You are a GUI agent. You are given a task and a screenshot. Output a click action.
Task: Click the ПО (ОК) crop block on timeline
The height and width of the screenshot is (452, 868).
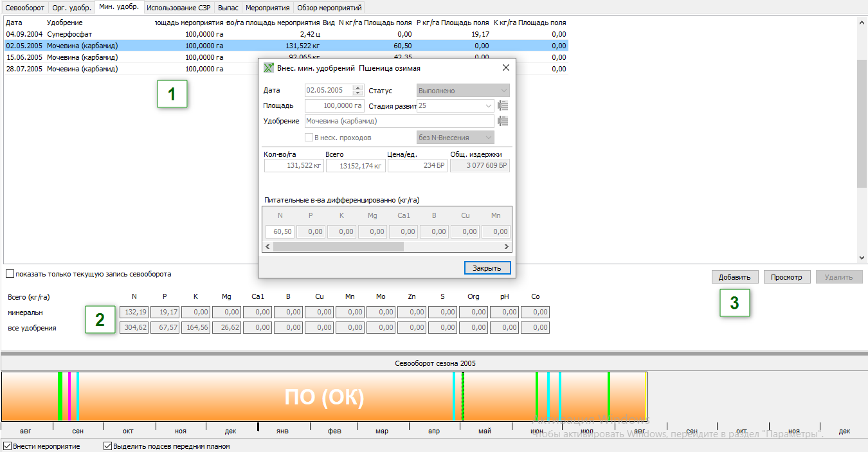[x=324, y=397]
